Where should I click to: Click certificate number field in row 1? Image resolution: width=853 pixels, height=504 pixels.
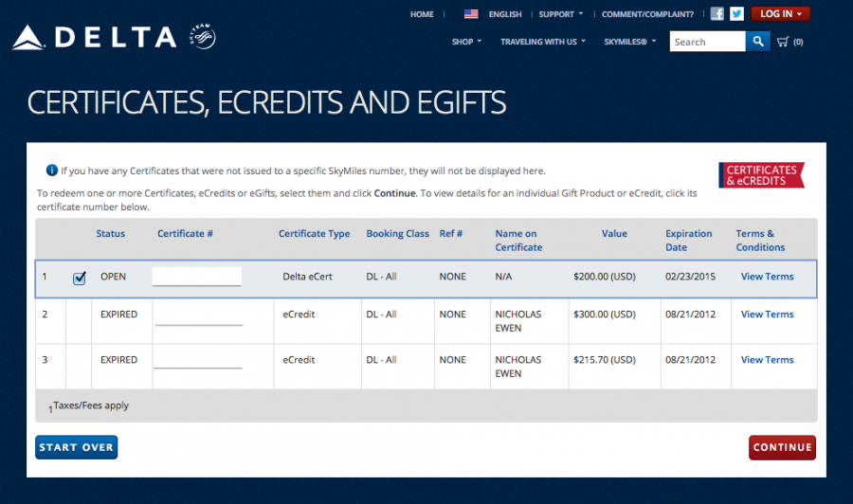(197, 277)
